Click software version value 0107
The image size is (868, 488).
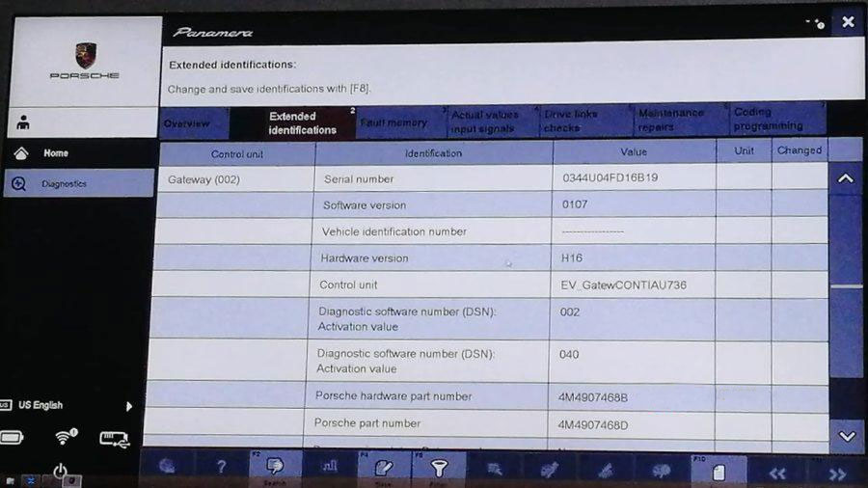(x=575, y=204)
